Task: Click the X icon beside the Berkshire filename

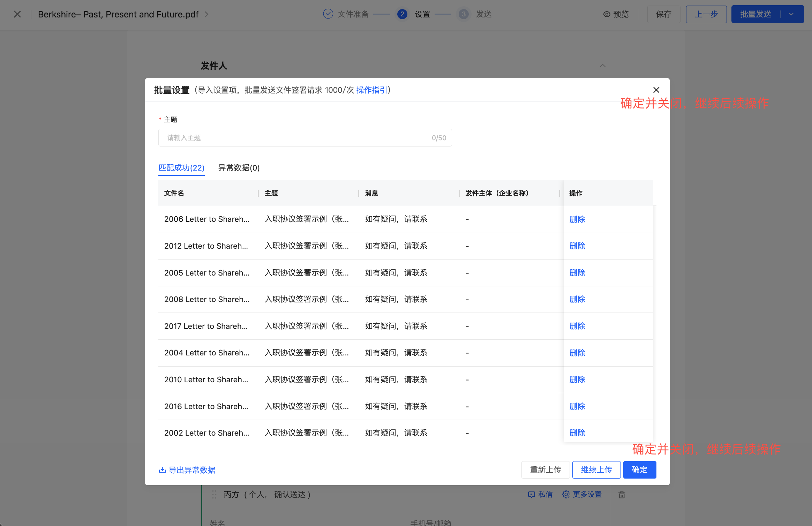Action: 17,14
